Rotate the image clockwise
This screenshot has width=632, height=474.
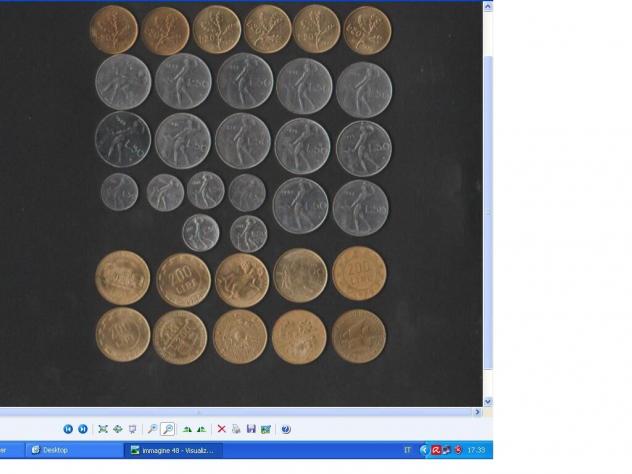point(187,429)
